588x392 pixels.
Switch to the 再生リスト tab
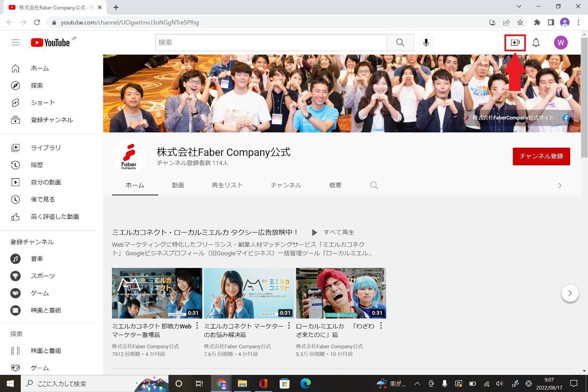[227, 185]
